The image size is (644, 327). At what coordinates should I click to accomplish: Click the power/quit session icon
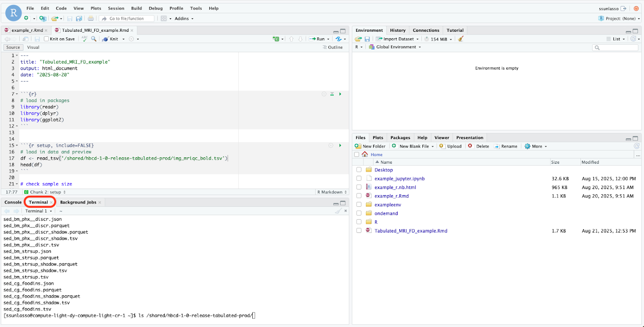pyautogui.click(x=636, y=8)
